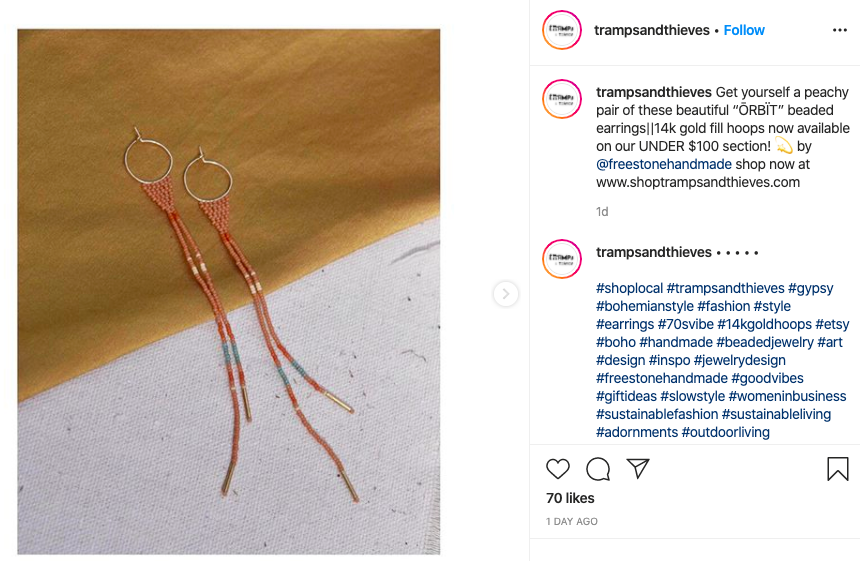Share post via the paper plane icon
This screenshot has height=561, width=860.
click(x=638, y=468)
